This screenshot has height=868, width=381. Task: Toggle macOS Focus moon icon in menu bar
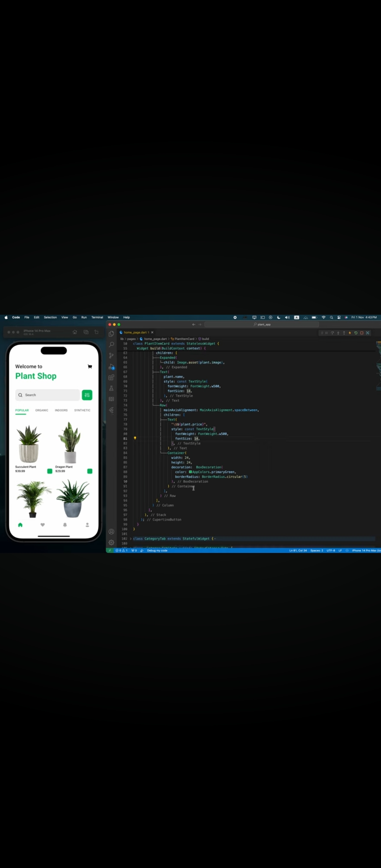pos(279,318)
